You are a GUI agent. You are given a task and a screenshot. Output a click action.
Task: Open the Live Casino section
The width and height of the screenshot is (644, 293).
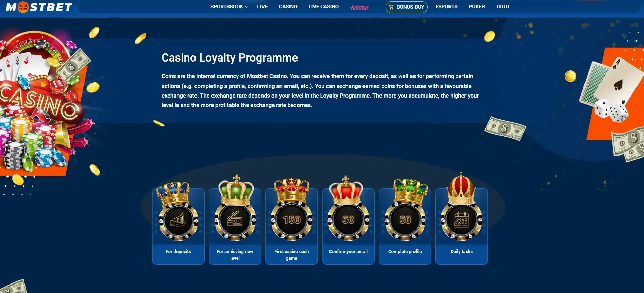click(323, 7)
